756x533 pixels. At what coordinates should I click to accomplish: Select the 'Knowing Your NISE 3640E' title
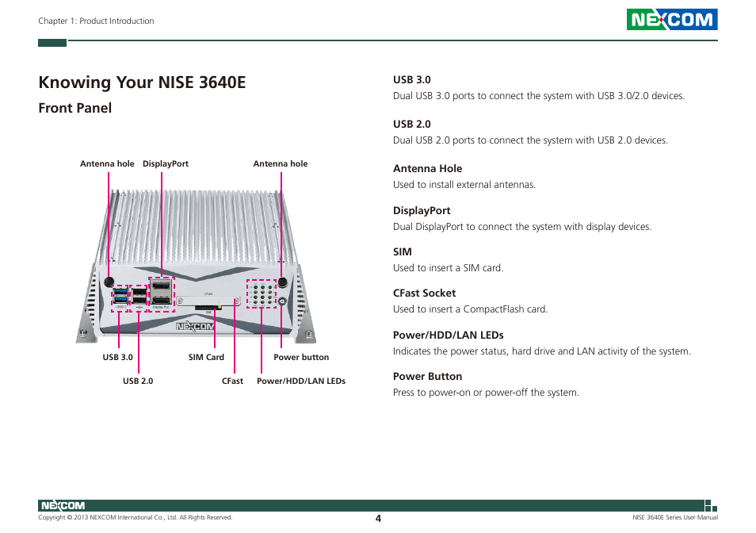pos(142,82)
